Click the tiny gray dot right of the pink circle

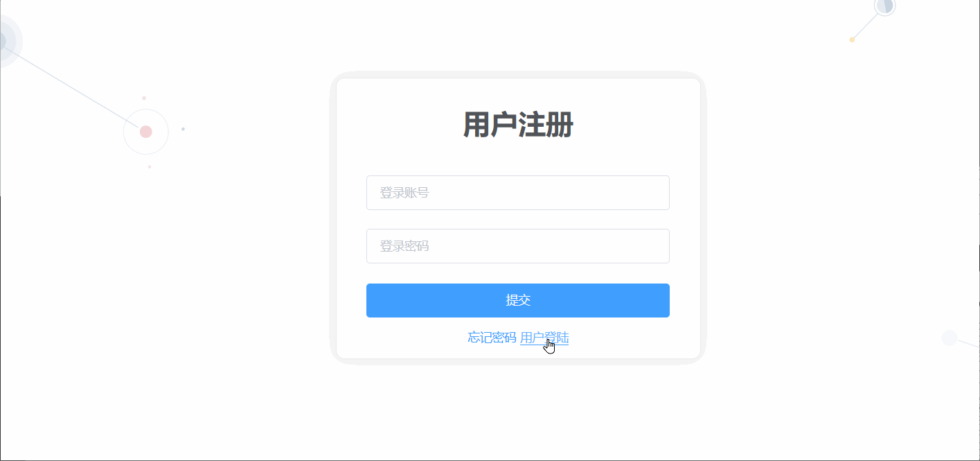point(183,129)
